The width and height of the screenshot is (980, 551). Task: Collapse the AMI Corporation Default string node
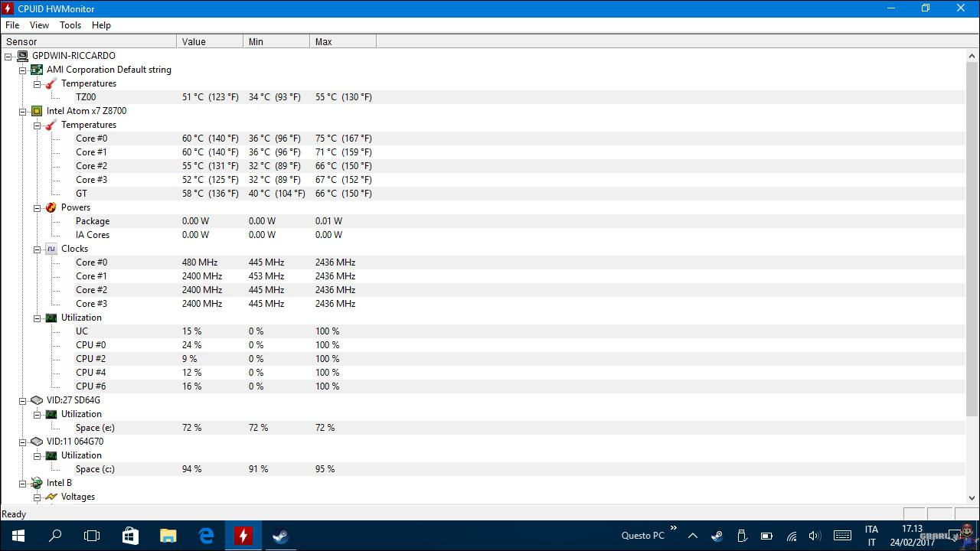point(23,70)
